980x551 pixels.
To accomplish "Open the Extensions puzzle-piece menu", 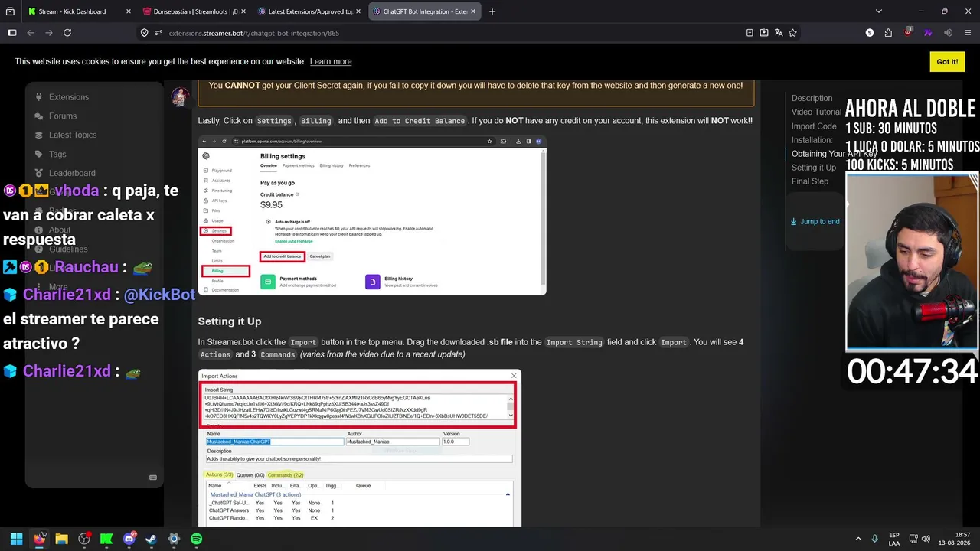I will [888, 33].
